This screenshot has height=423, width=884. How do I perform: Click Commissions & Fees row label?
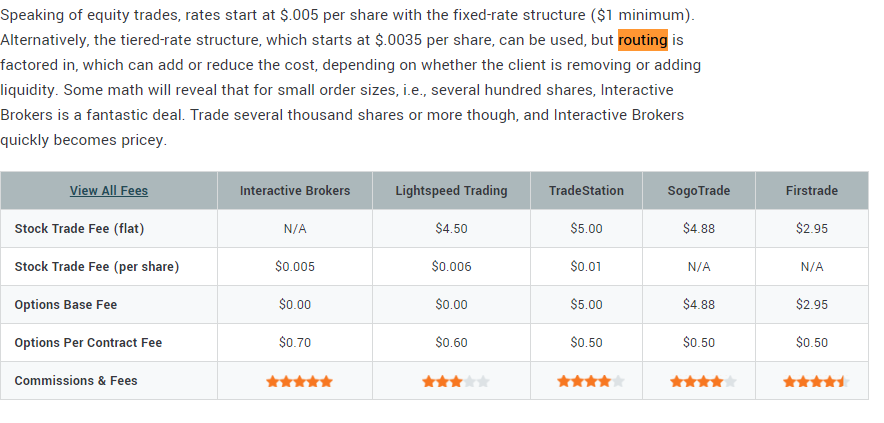(76, 381)
